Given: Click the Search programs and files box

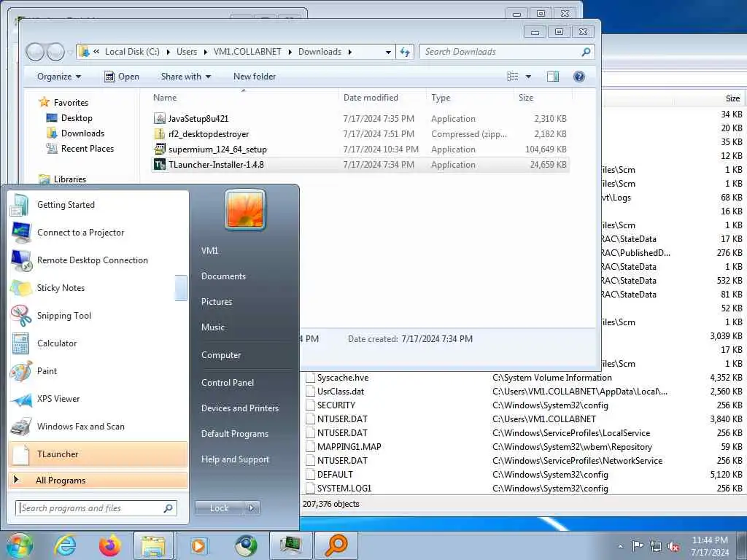Looking at the screenshot, I should click(96, 508).
